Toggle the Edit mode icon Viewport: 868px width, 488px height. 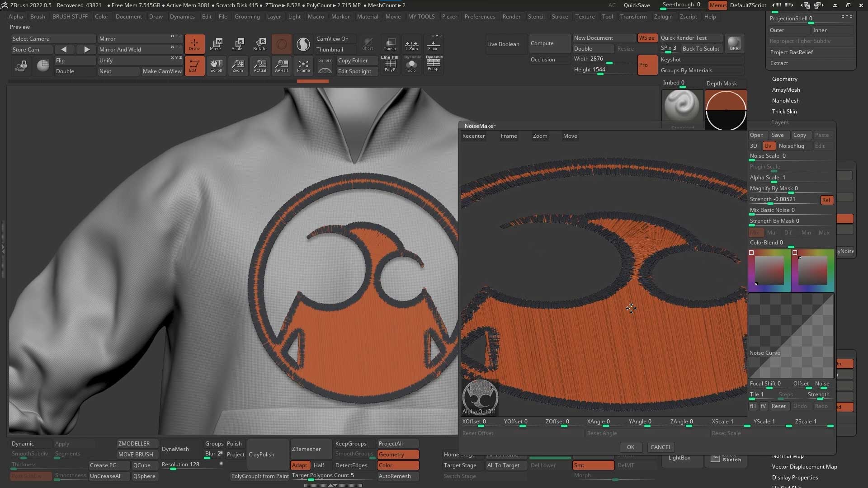tap(194, 66)
